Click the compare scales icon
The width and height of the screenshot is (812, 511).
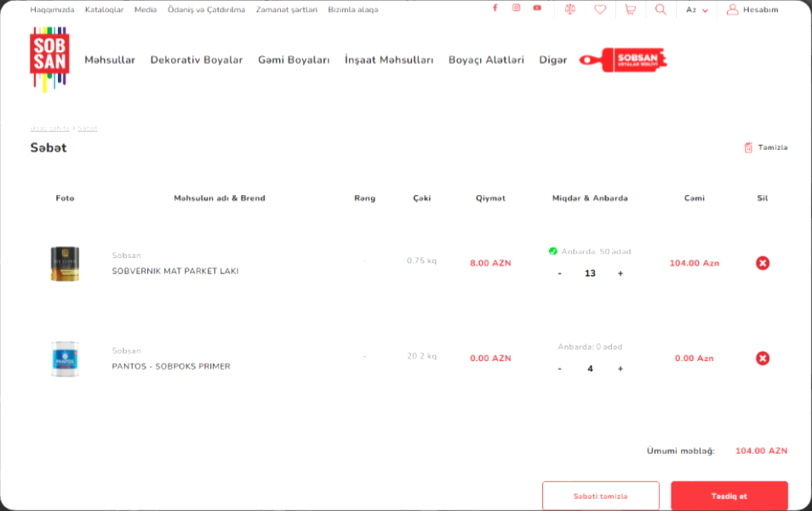[570, 9]
